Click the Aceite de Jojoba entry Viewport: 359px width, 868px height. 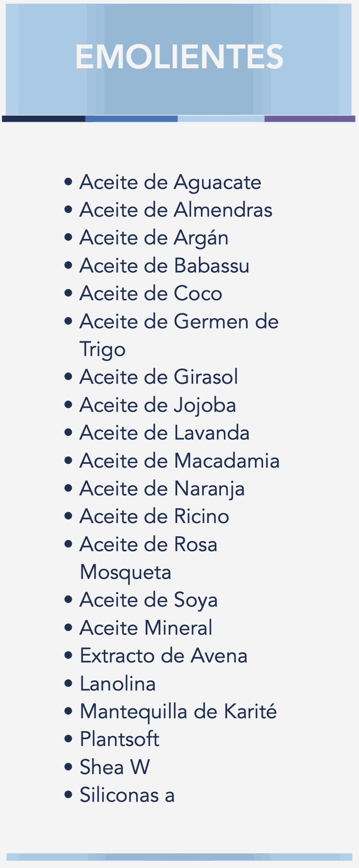click(157, 406)
